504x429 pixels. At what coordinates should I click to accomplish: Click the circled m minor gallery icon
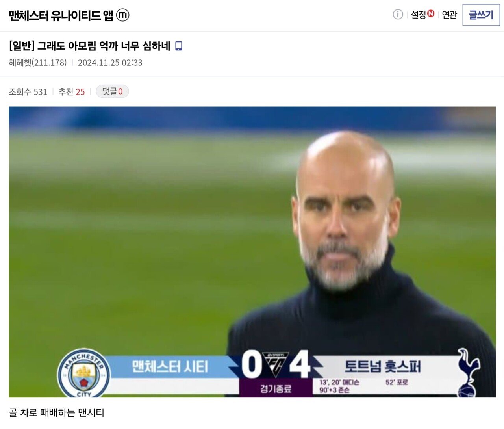pos(123,15)
